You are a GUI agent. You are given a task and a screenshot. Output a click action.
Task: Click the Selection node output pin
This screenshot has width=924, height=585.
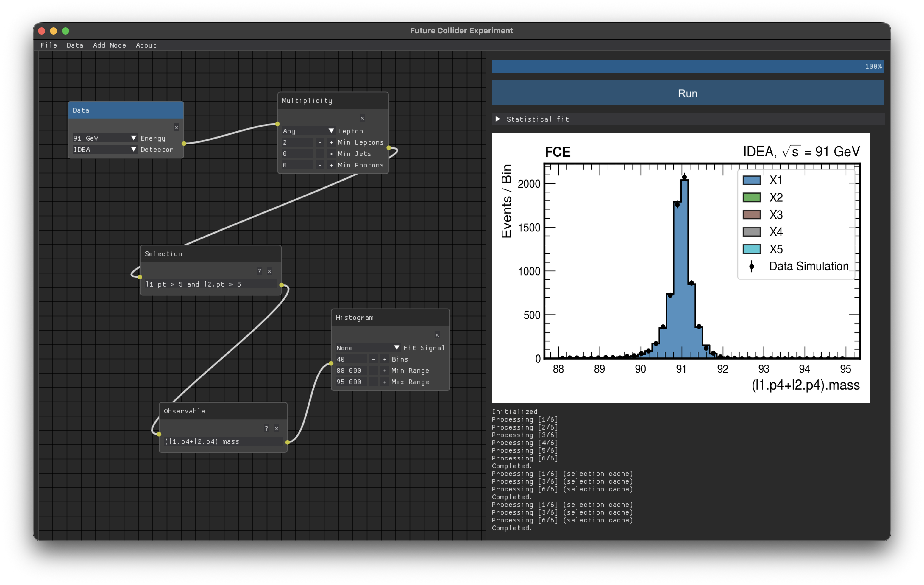(x=282, y=285)
